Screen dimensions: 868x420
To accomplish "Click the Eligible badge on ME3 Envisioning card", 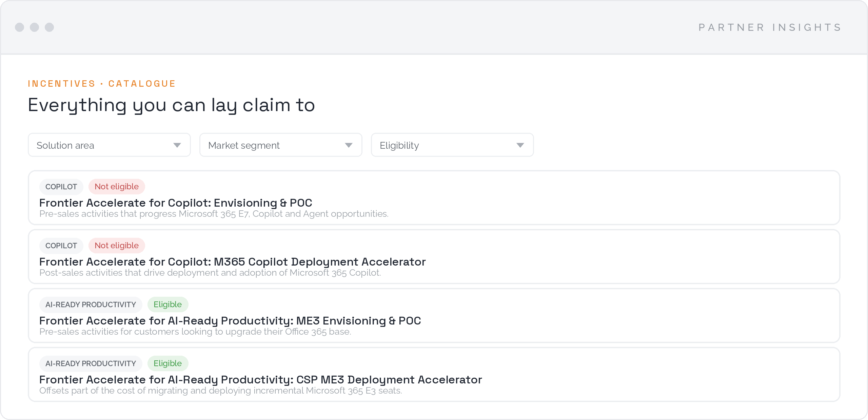I will pyautogui.click(x=168, y=304).
